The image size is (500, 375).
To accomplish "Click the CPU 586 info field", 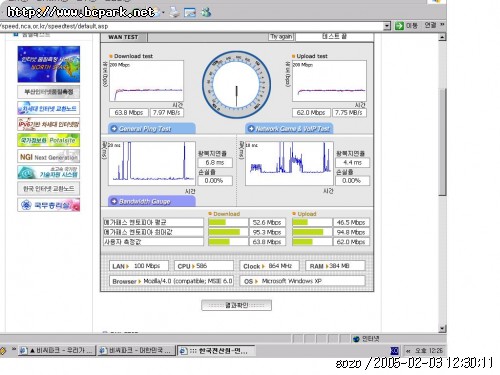I will (204, 266).
